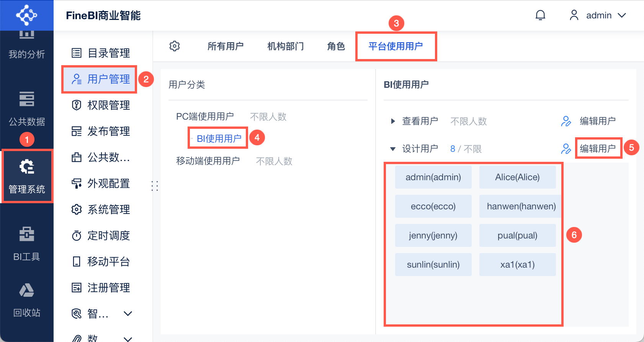Open 管理系统 in left navigation
644x342 pixels.
point(27,176)
